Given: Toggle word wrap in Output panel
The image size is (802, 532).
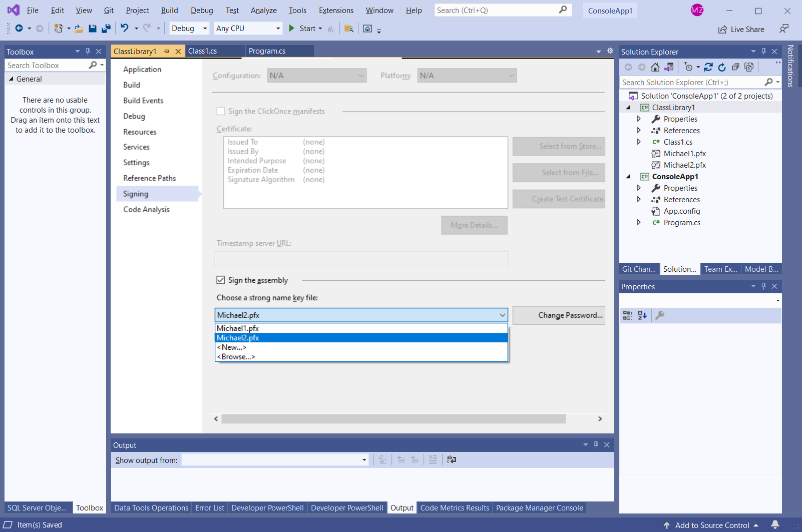Looking at the screenshot, I should 451,459.
